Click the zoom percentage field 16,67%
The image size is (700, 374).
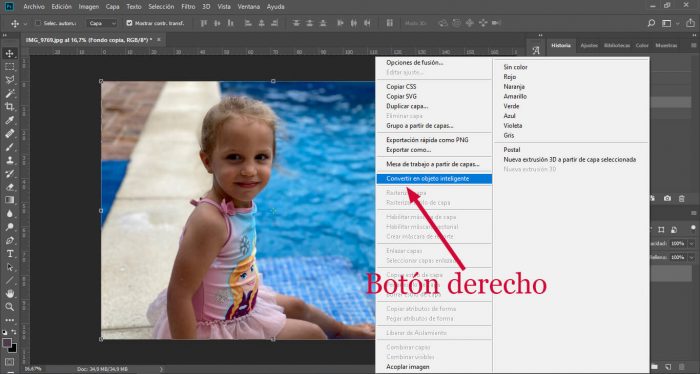click(32, 369)
